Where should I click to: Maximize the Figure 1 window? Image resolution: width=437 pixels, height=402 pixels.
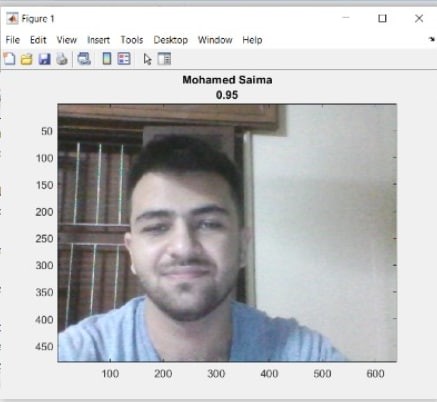coord(382,18)
